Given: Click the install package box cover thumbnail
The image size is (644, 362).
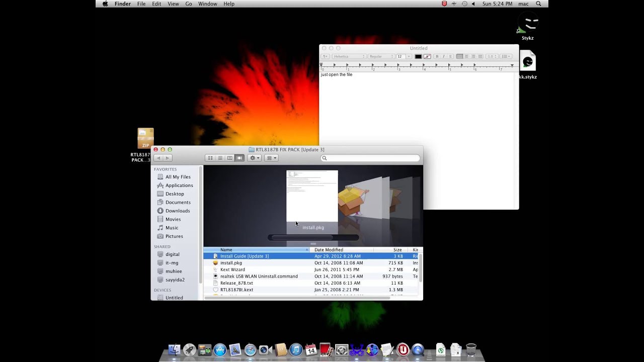Looking at the screenshot, I should pos(354,202).
